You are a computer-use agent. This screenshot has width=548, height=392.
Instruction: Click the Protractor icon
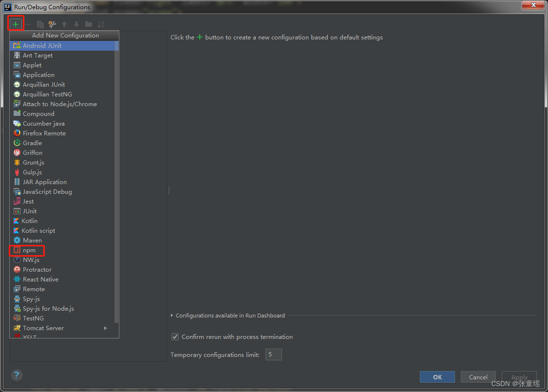[x=17, y=270]
